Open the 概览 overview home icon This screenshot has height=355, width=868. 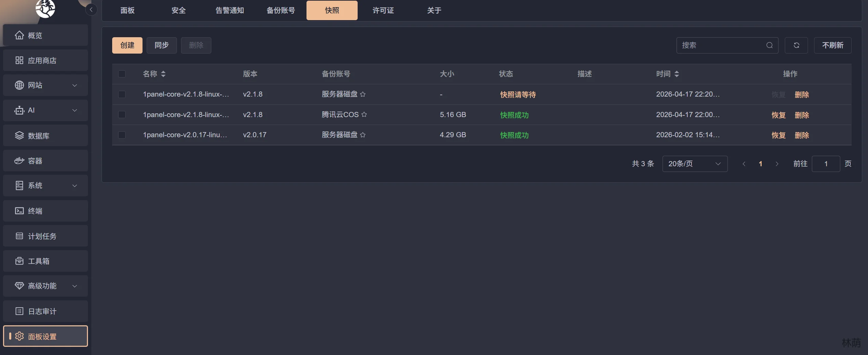click(19, 35)
